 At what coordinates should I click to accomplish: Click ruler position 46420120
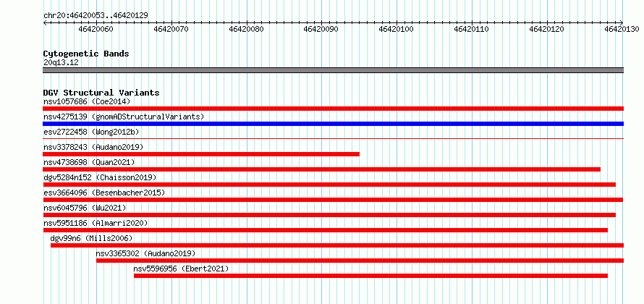click(x=546, y=29)
